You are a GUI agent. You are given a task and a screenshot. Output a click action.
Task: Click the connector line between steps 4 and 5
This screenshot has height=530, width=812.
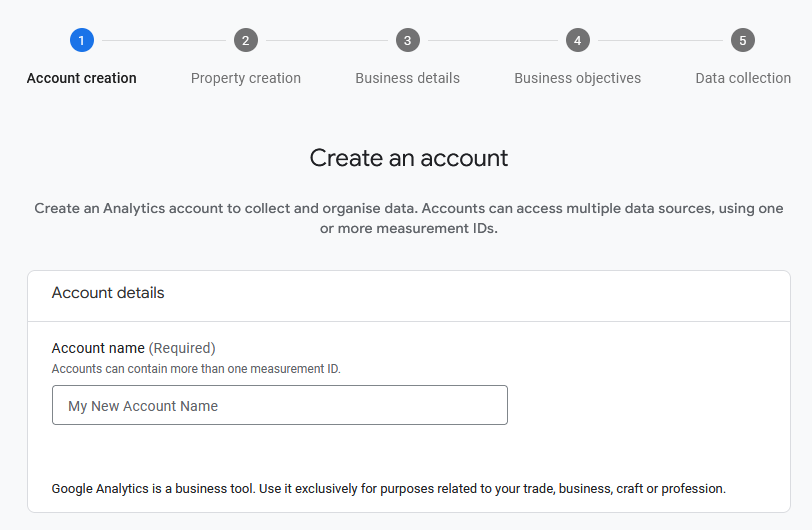[x=660, y=40]
